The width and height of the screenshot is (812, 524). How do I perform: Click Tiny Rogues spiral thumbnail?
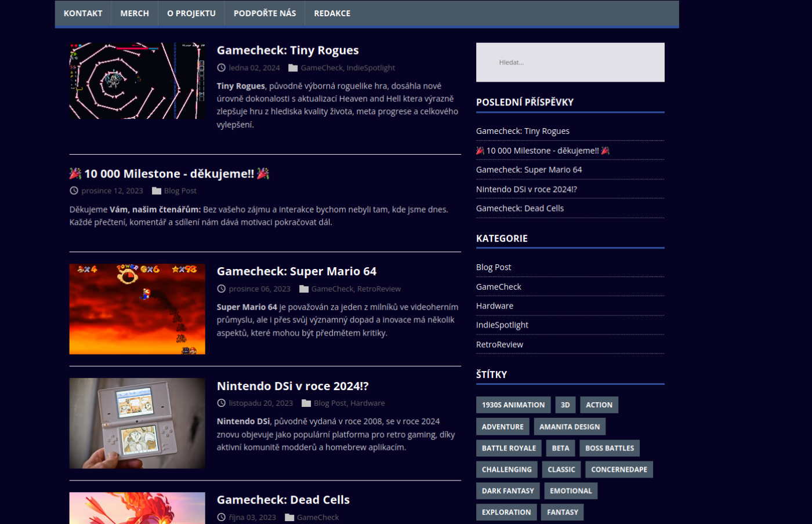137,81
